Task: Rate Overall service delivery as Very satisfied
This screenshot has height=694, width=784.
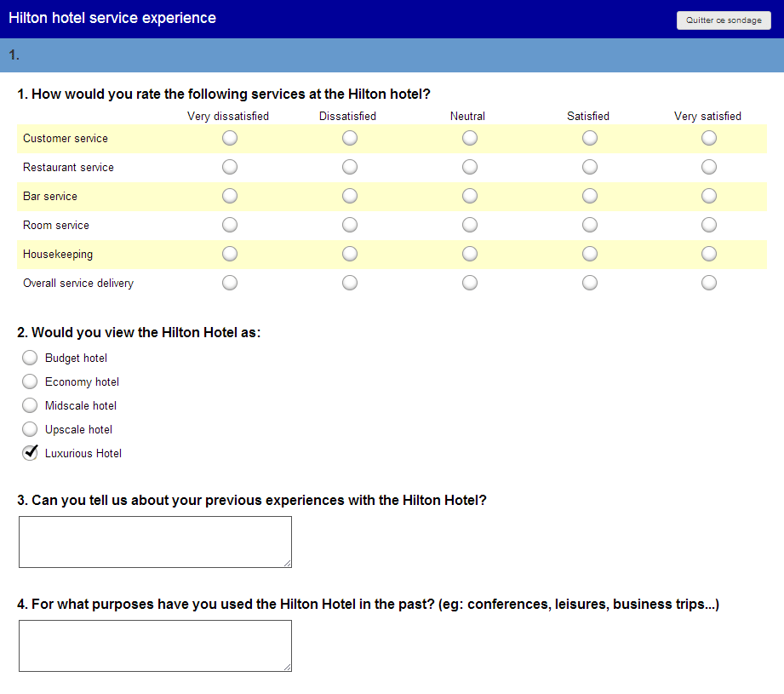Action: [709, 282]
